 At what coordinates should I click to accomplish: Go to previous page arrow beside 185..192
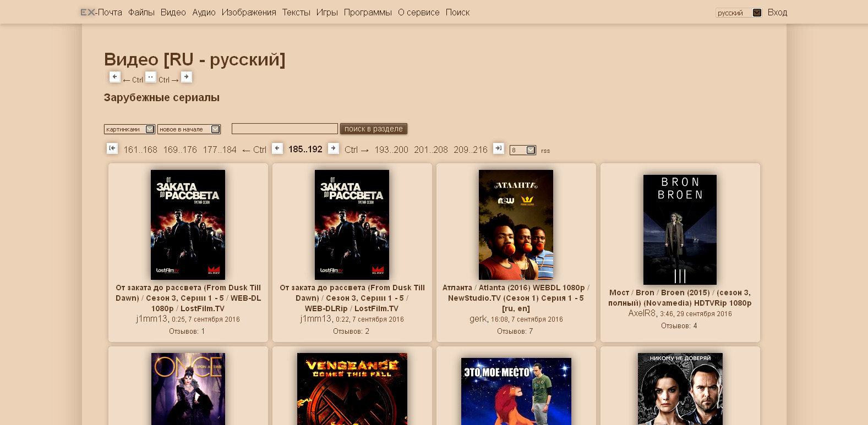coord(277,148)
